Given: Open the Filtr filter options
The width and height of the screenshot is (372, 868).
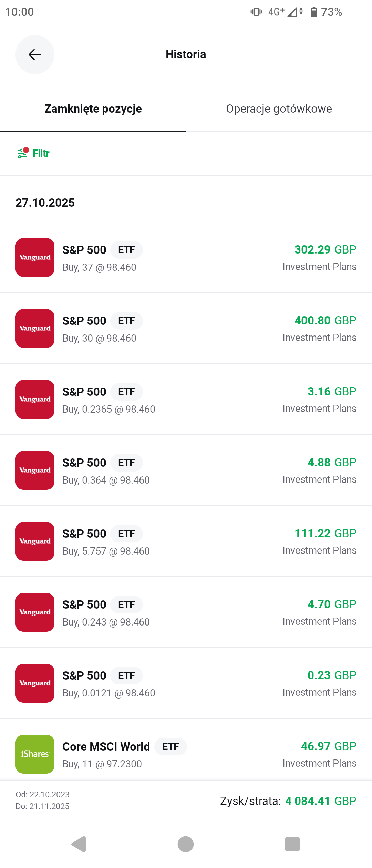Looking at the screenshot, I should (x=33, y=153).
